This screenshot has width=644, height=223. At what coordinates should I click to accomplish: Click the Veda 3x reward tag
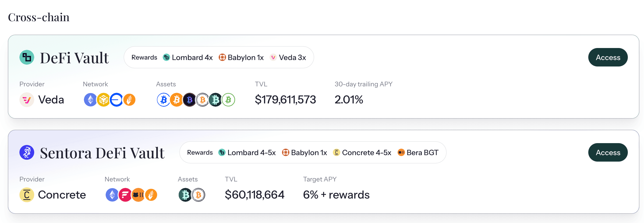[288, 57]
